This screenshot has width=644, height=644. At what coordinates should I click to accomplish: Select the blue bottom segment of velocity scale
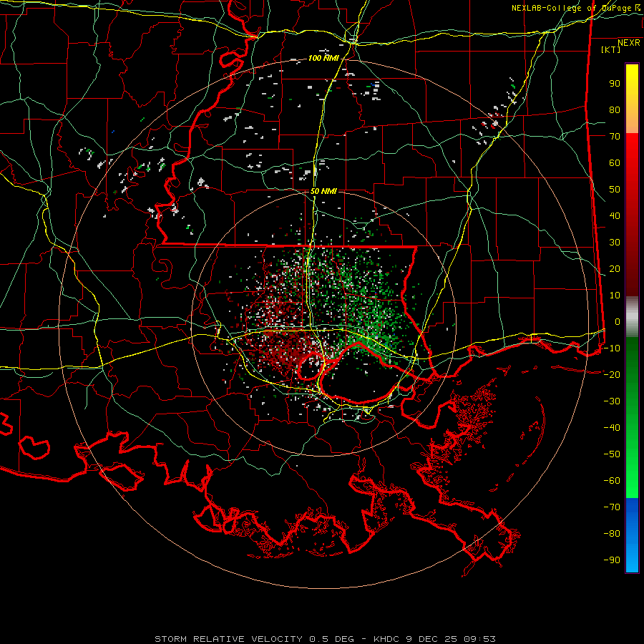632,535
